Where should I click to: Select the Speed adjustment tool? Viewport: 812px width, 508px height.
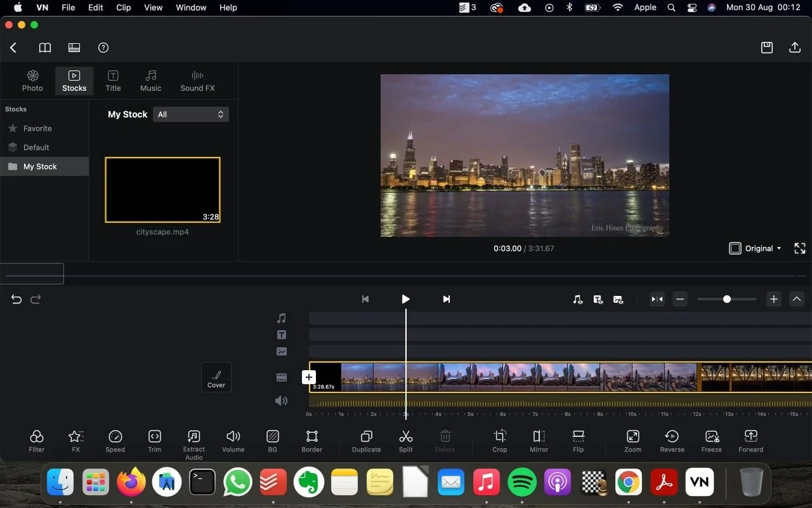(x=115, y=441)
